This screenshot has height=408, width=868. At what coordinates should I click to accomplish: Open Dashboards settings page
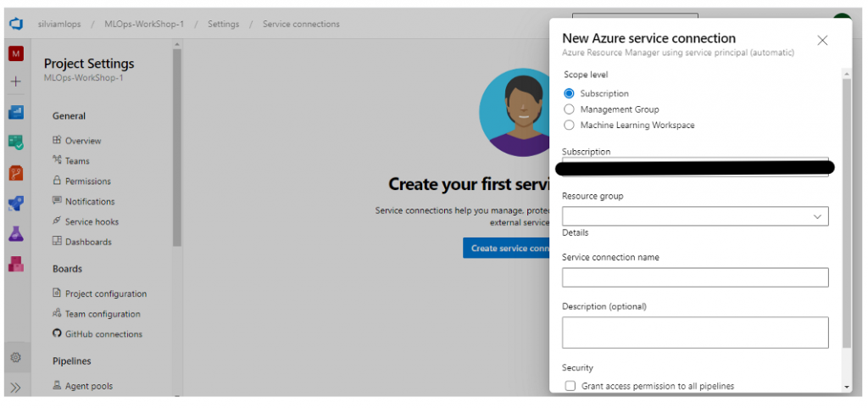coord(88,242)
